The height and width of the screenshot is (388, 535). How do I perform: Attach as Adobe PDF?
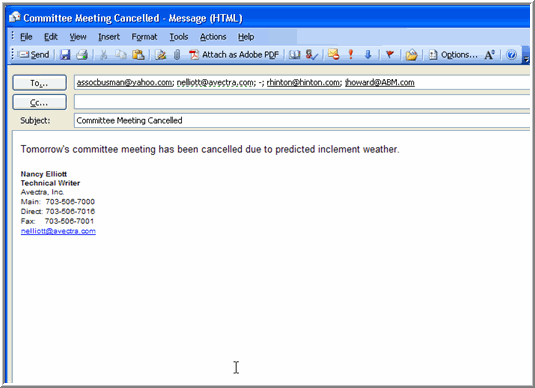point(234,55)
